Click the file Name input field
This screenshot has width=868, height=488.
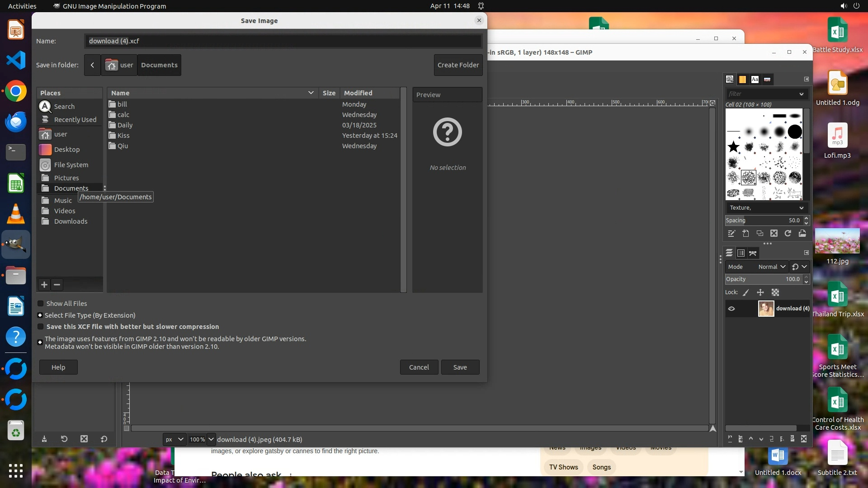coord(283,41)
